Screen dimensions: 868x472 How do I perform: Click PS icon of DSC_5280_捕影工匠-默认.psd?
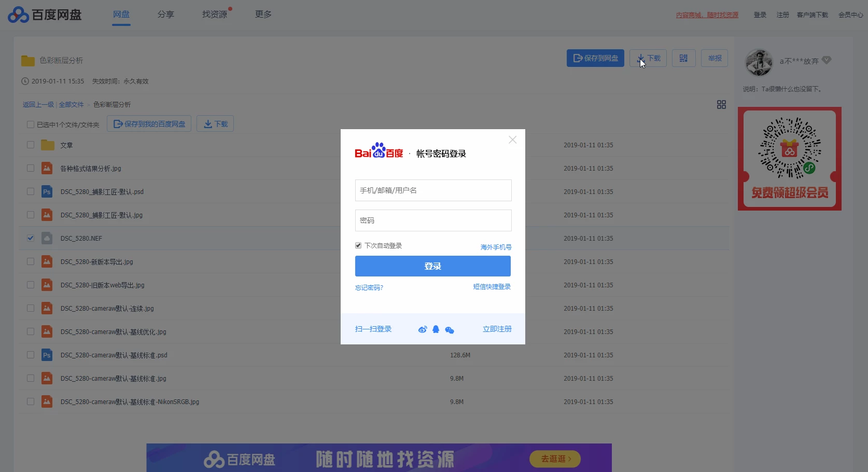47,191
